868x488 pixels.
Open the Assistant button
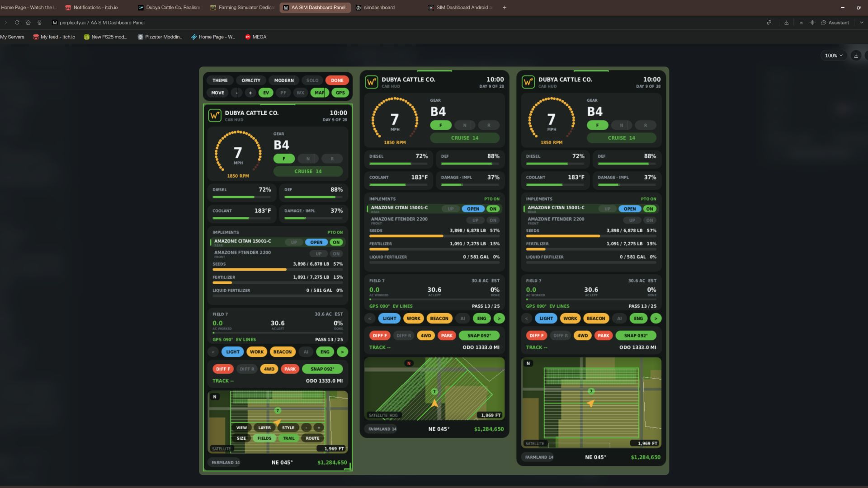coord(835,23)
